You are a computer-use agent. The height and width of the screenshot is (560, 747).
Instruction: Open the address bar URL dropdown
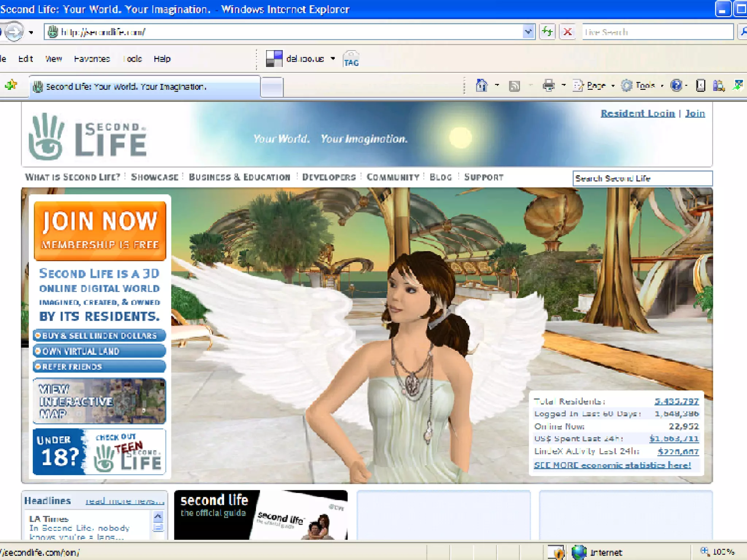528,32
